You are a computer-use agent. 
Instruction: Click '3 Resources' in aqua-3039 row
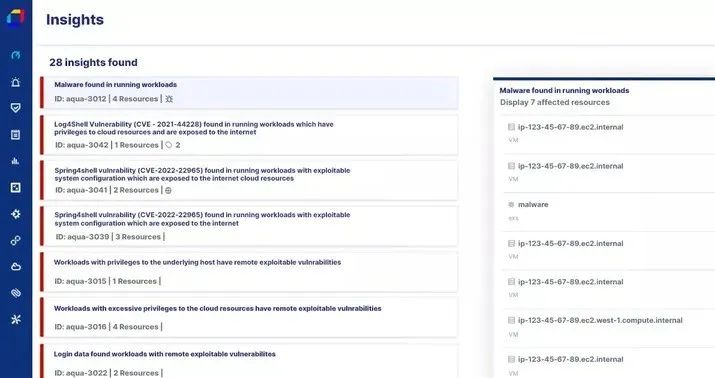138,237
